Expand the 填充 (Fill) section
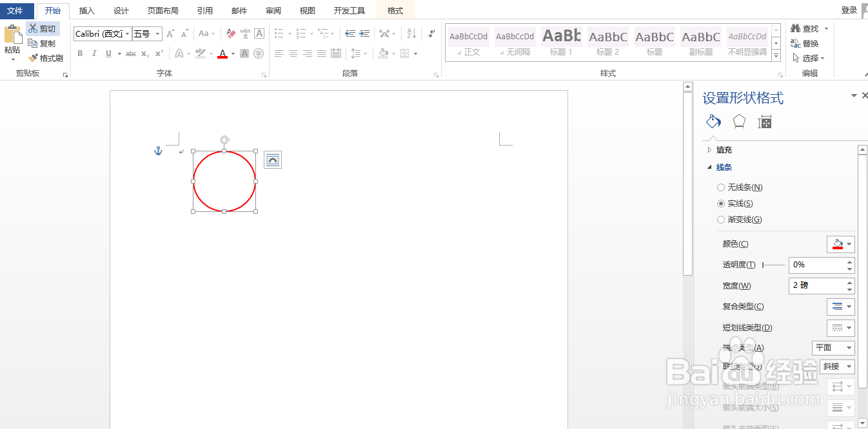 pyautogui.click(x=720, y=150)
